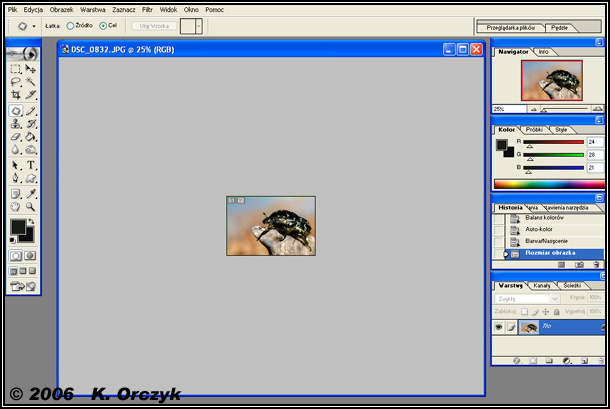Image resolution: width=610 pixels, height=409 pixels.
Task: Select the Źródło radio option
Action: (70, 25)
